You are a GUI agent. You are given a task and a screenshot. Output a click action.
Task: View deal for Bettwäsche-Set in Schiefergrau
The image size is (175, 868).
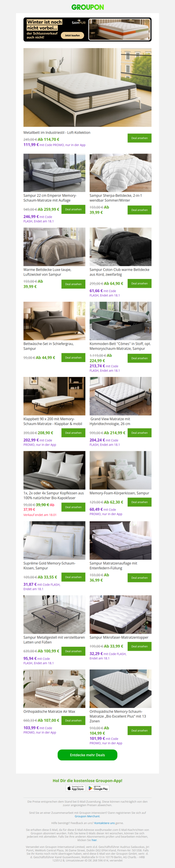(73, 358)
